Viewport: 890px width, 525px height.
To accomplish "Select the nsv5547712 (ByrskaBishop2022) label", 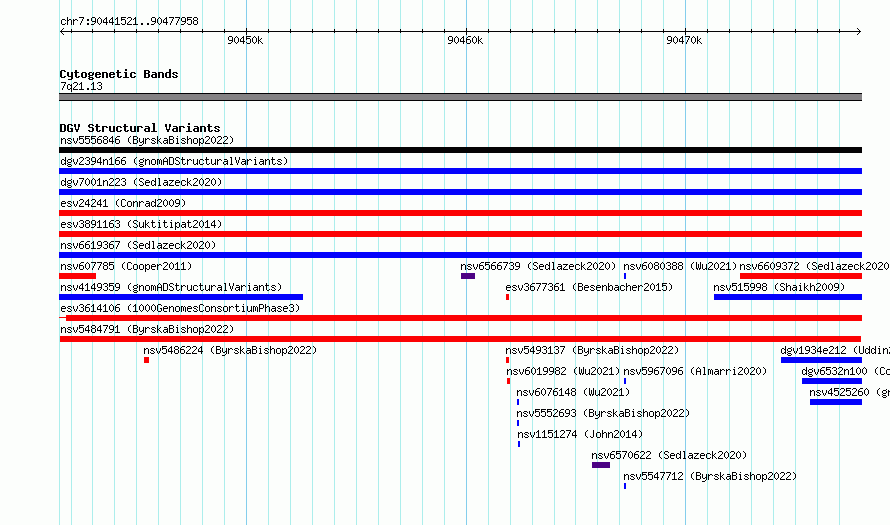I will [x=710, y=476].
